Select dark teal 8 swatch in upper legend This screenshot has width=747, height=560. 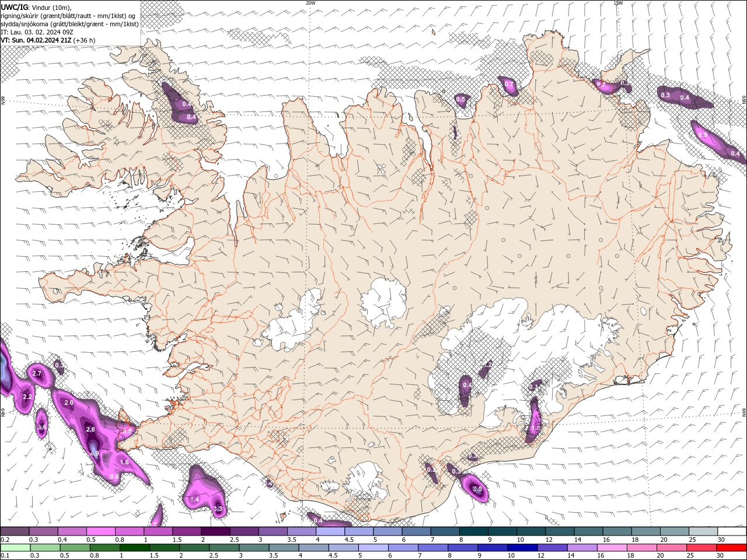tap(474, 531)
